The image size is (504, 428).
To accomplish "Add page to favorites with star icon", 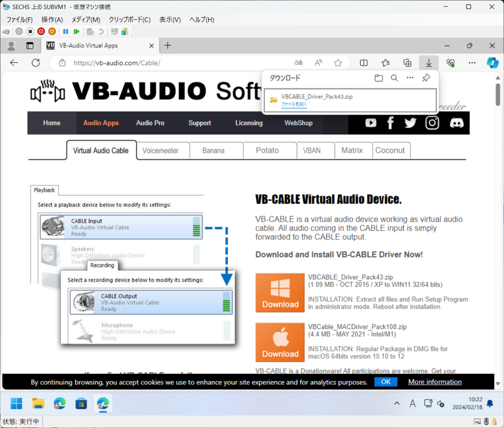I will tap(338, 63).
